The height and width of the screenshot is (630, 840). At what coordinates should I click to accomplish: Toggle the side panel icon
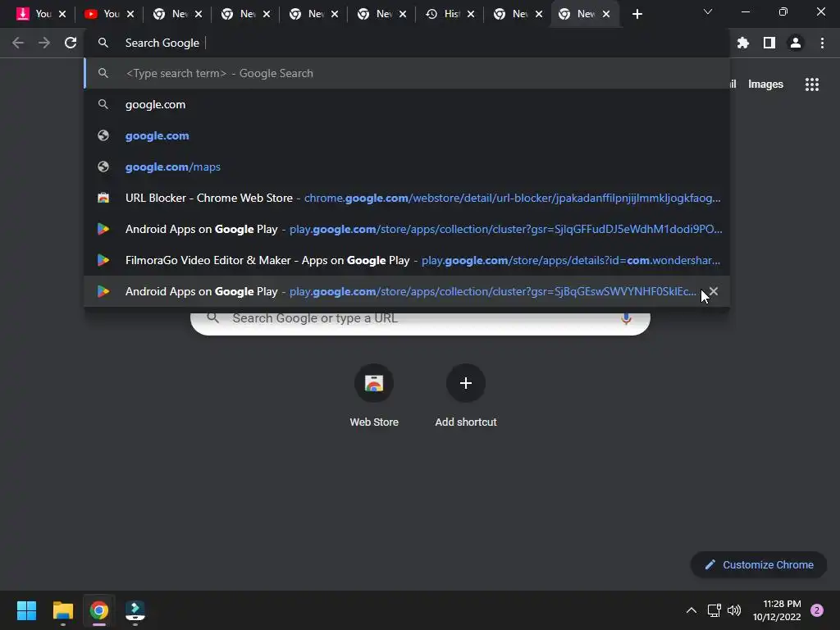tap(769, 43)
